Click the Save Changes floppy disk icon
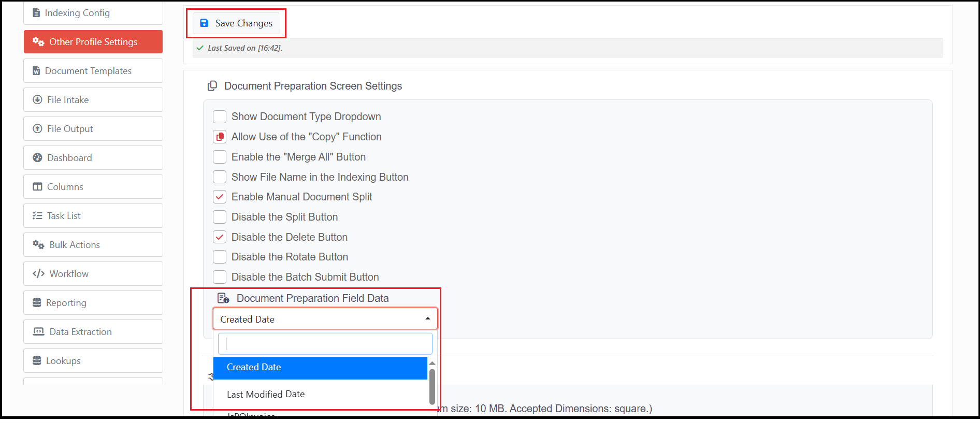Screen dimensions: 980x437 click(204, 23)
